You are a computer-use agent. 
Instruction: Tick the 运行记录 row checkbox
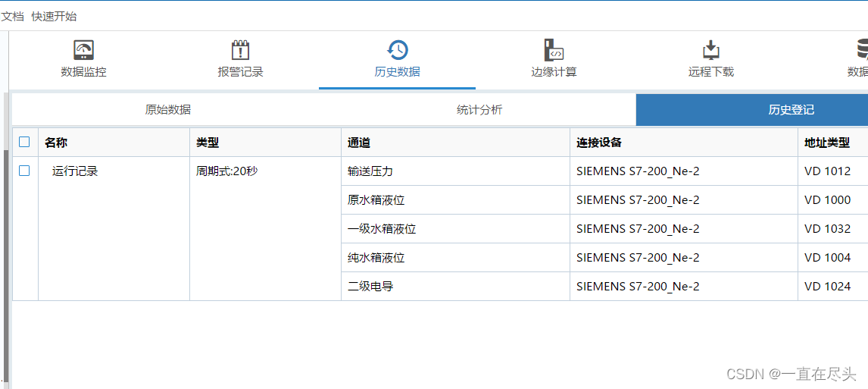[x=24, y=171]
